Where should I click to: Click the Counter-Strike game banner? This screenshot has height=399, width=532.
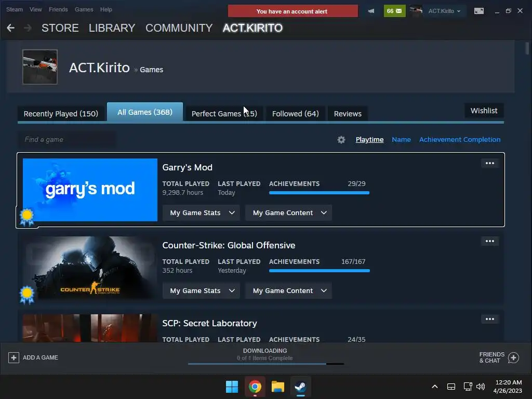90,268
